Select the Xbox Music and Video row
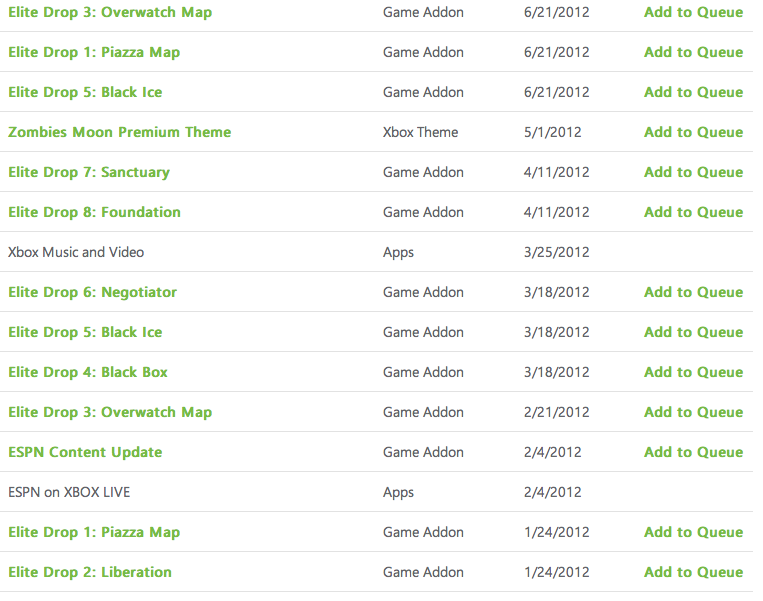Image resolution: width=763 pixels, height=601 pixels. (377, 252)
